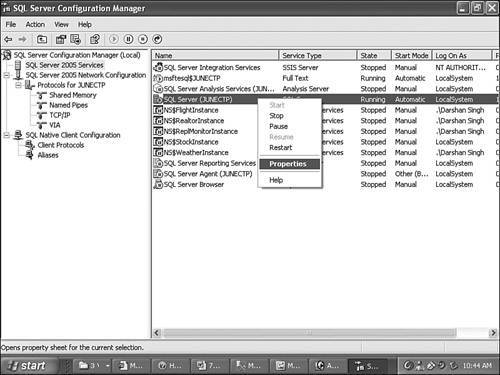Image resolution: width=500 pixels, height=375 pixels.
Task: Open the View menu
Action: coord(61,25)
